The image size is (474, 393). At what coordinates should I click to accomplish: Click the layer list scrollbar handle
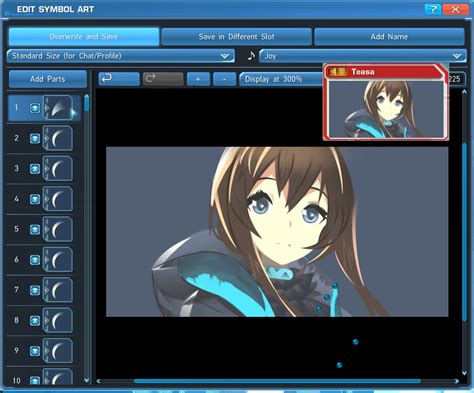tap(87, 103)
